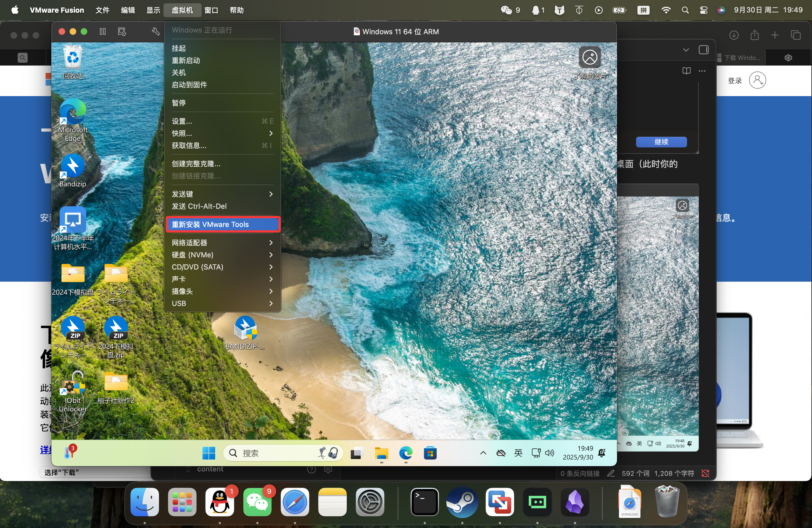Click the VMware pause/suspend toolbar icon
812x528 pixels.
pos(103,32)
